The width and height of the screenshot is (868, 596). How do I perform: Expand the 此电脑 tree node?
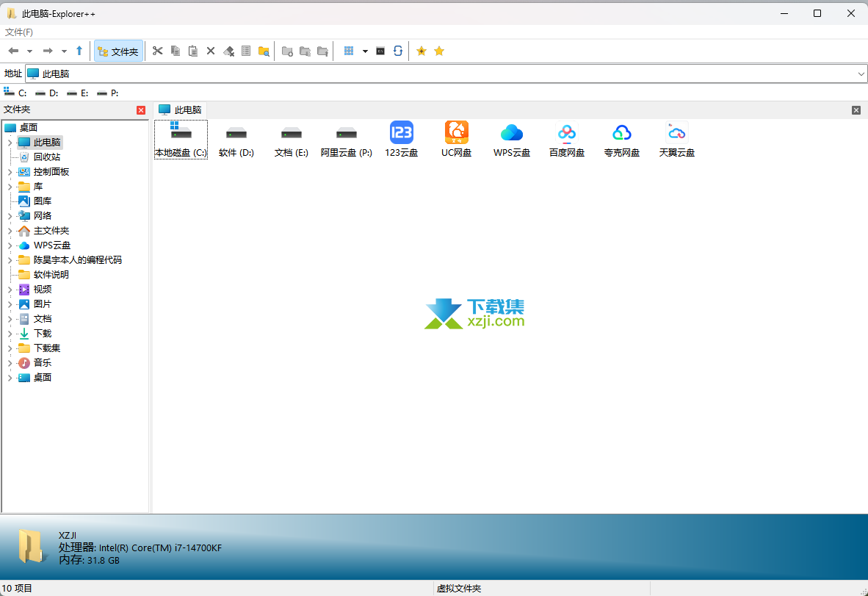[x=10, y=143]
